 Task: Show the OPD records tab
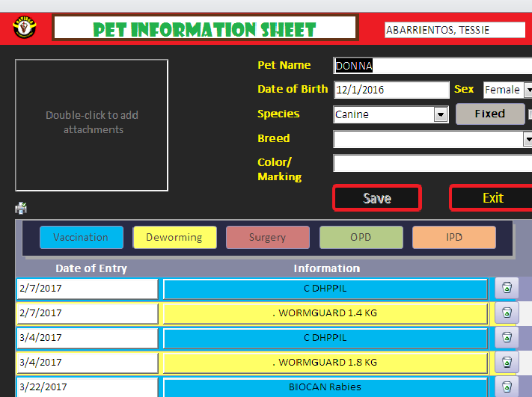point(361,237)
